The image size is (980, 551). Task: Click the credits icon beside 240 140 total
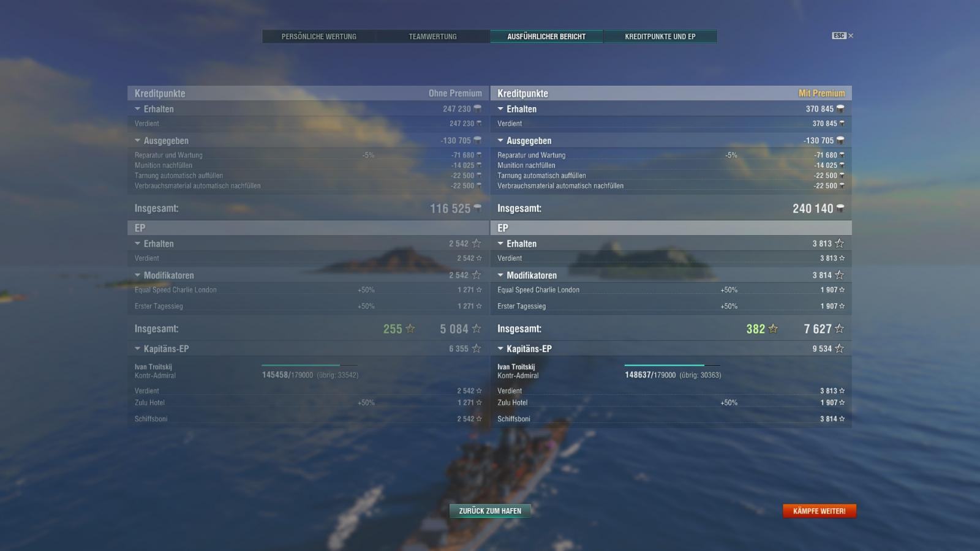coord(840,209)
